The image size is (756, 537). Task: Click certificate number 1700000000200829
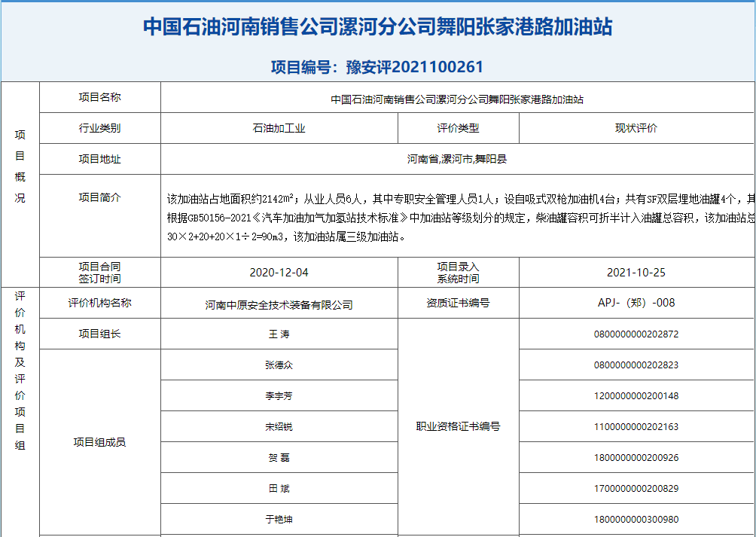pos(636,489)
